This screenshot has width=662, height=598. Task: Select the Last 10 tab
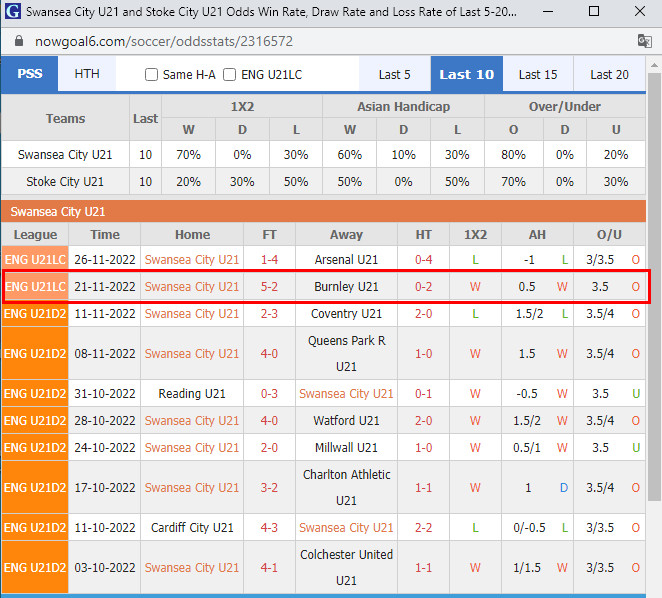pos(466,74)
